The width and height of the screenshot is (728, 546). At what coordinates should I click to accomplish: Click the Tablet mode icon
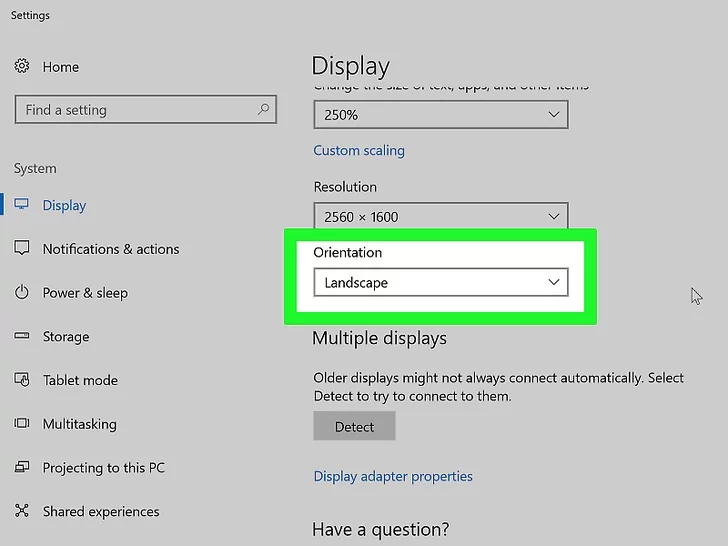coord(22,380)
